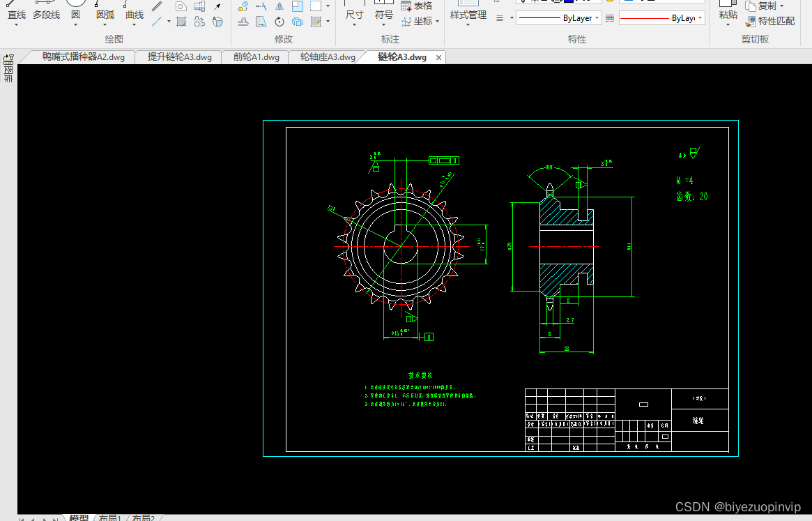This screenshot has height=521, width=812.
Task: Select the 直线 line tool
Action: (16, 11)
